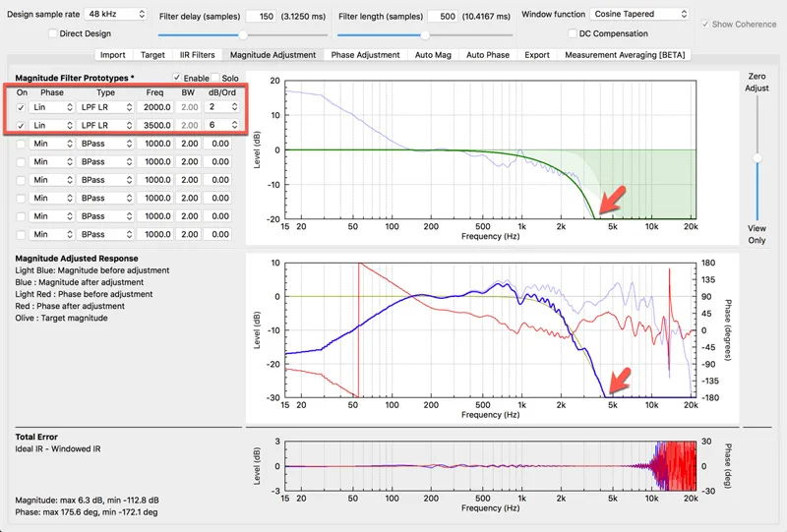Open the second filter's Lin phase dropdown
Viewport: 787px width, 532px height.
click(x=51, y=125)
